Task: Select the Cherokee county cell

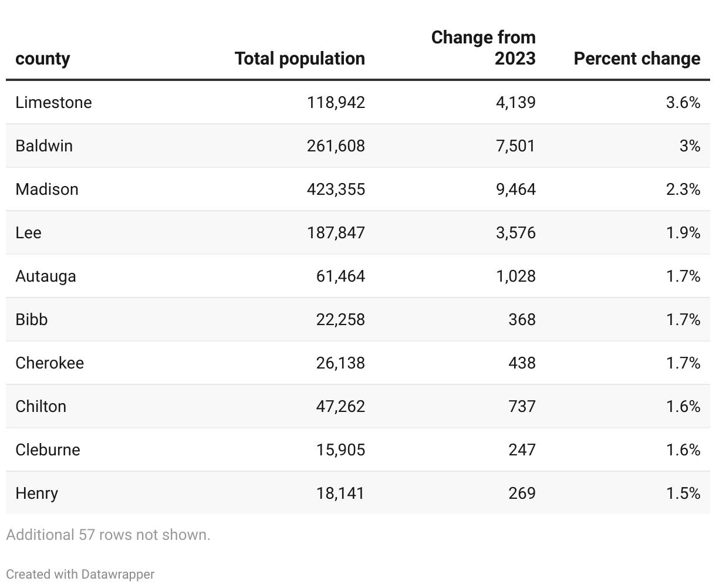Action: point(50,363)
